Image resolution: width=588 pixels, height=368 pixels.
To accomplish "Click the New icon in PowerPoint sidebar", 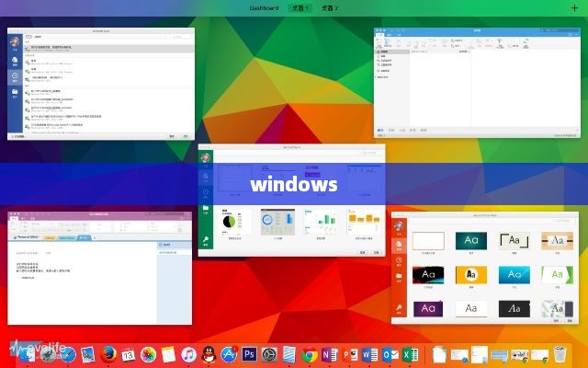I will [399, 246].
